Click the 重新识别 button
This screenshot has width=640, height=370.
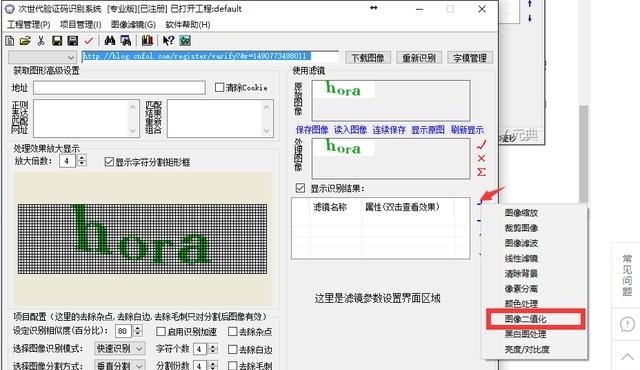[x=419, y=58]
